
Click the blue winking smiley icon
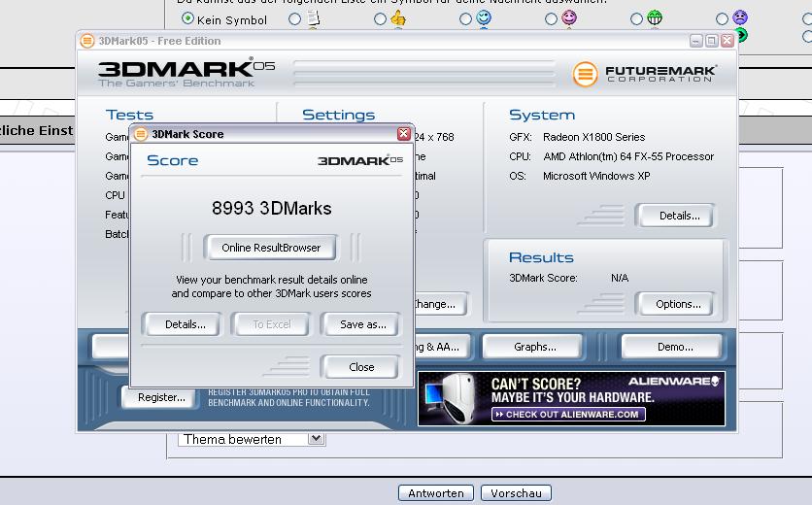(484, 18)
